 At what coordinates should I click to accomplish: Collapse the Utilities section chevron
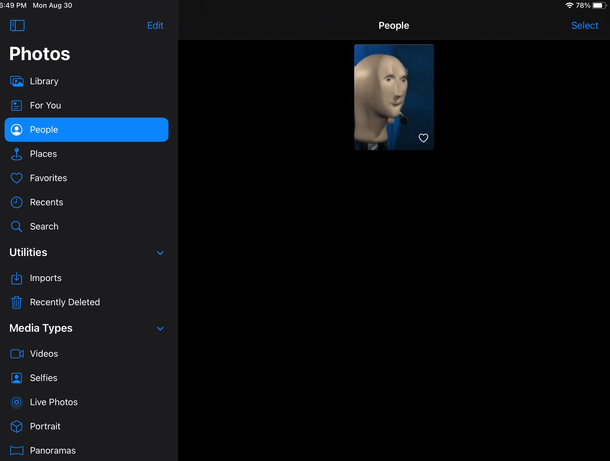pyautogui.click(x=160, y=253)
